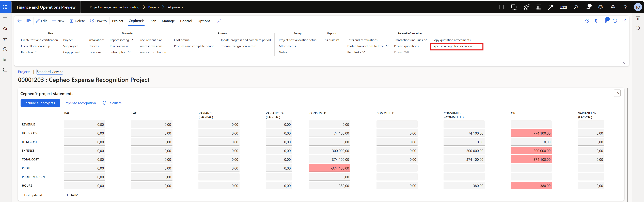This screenshot has width=644, height=202.
Task: Open the Expense recognition link in statements
Action: pyautogui.click(x=80, y=103)
